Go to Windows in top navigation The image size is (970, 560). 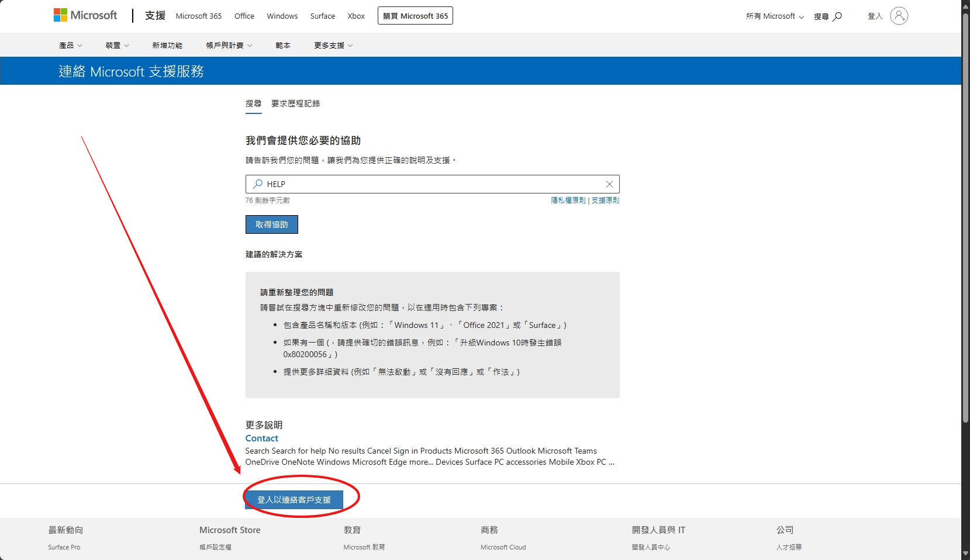[282, 16]
